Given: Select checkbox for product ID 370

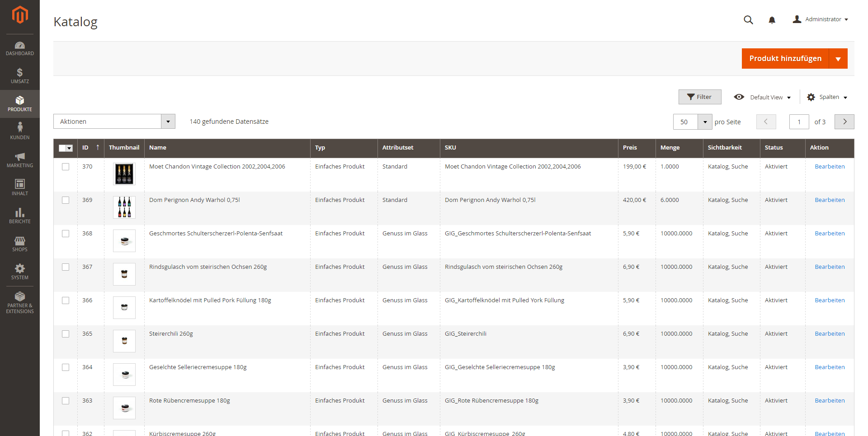Looking at the screenshot, I should (66, 167).
